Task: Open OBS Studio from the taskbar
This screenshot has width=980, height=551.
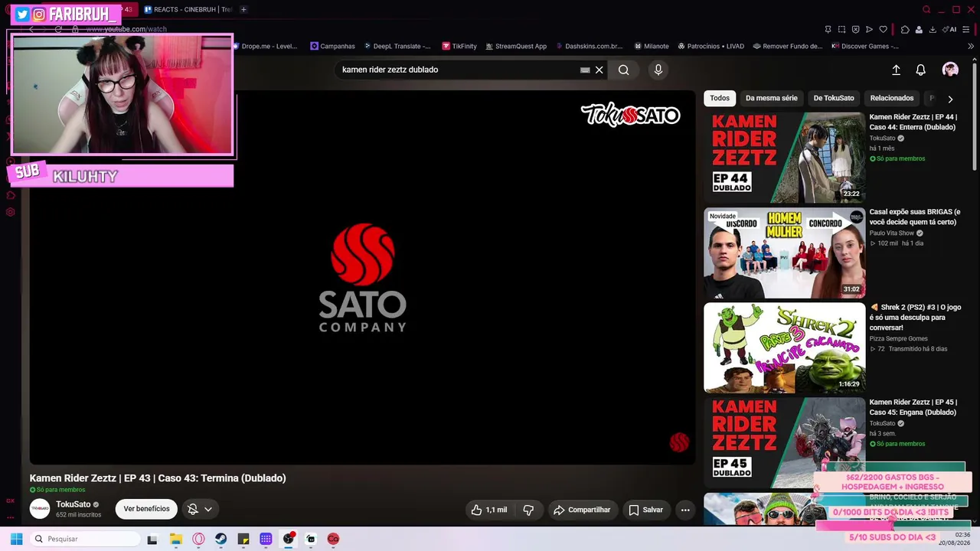Action: [289, 539]
